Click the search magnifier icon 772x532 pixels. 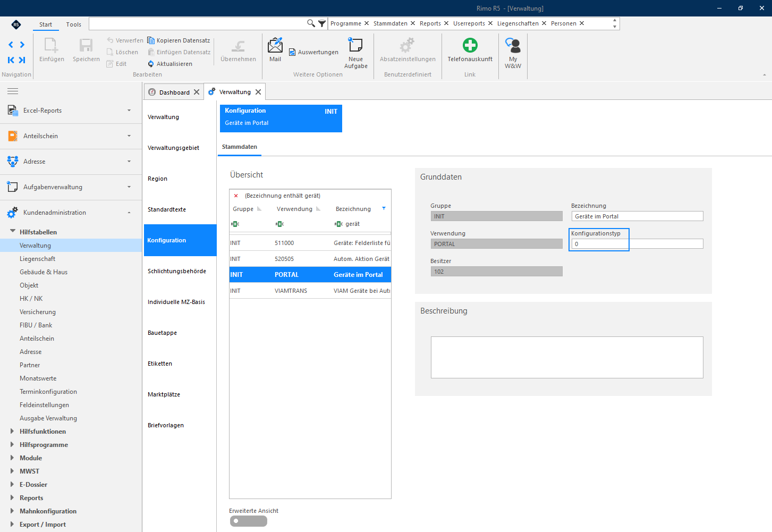311,23
